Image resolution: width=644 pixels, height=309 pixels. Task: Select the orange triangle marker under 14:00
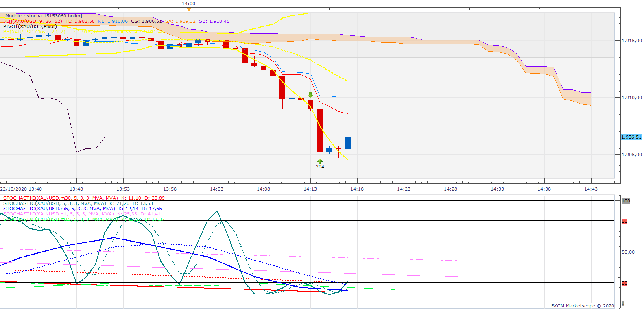[188, 9]
